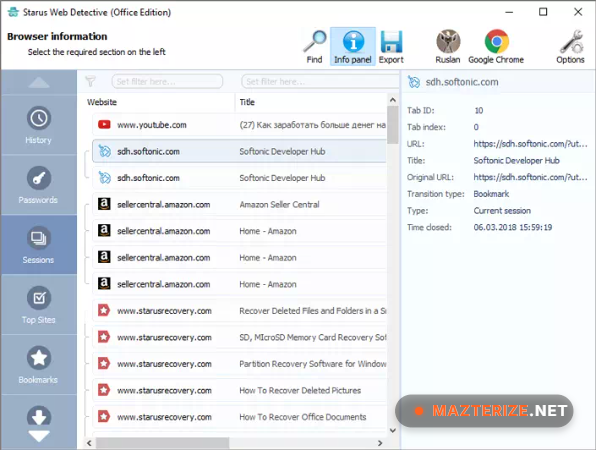The width and height of the screenshot is (596, 450).
Task: Click the vertical scrollbar thumb
Action: tap(393, 125)
